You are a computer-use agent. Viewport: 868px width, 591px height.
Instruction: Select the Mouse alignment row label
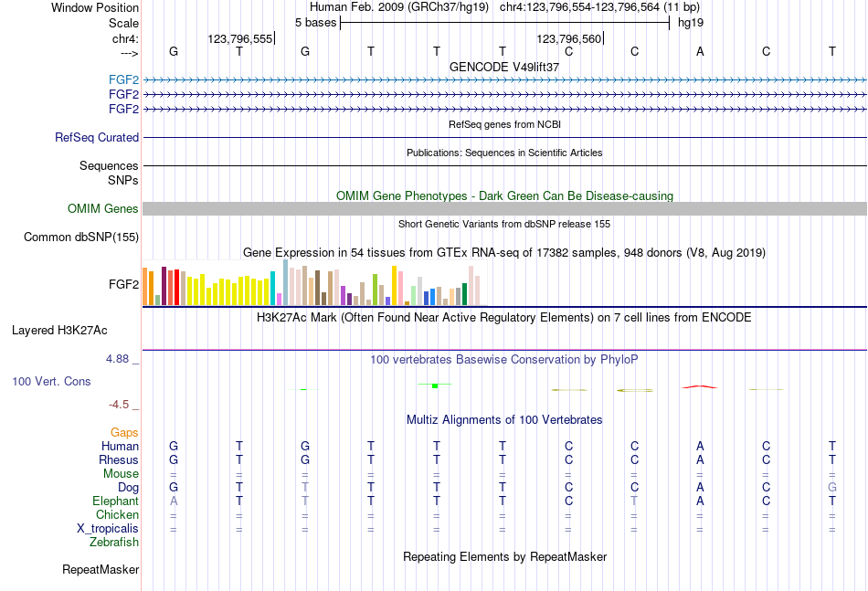coord(122,474)
